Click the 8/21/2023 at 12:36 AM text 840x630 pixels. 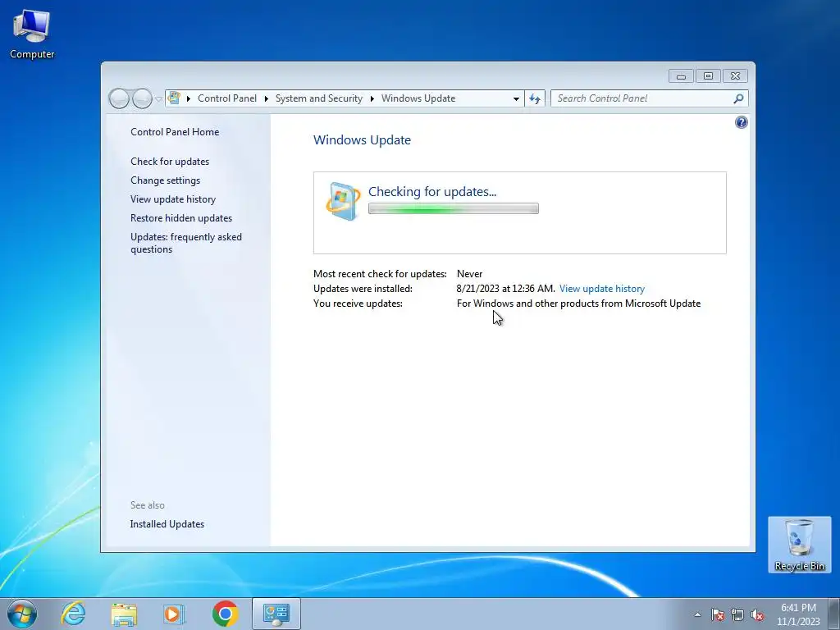(504, 289)
